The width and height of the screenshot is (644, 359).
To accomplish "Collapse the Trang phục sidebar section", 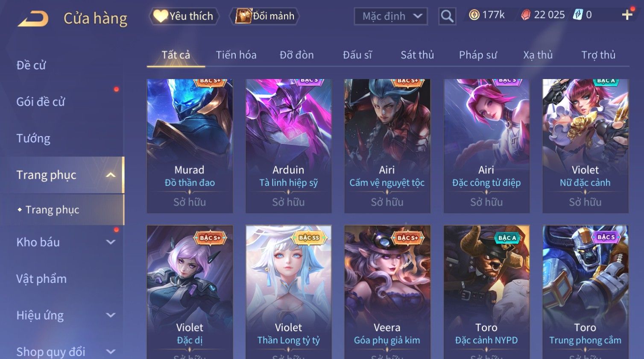I will (x=111, y=175).
